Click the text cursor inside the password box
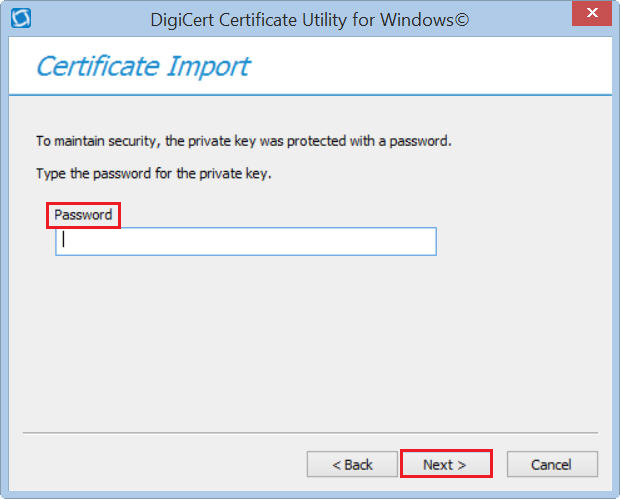Image resolution: width=620 pixels, height=499 pixels. [x=63, y=240]
